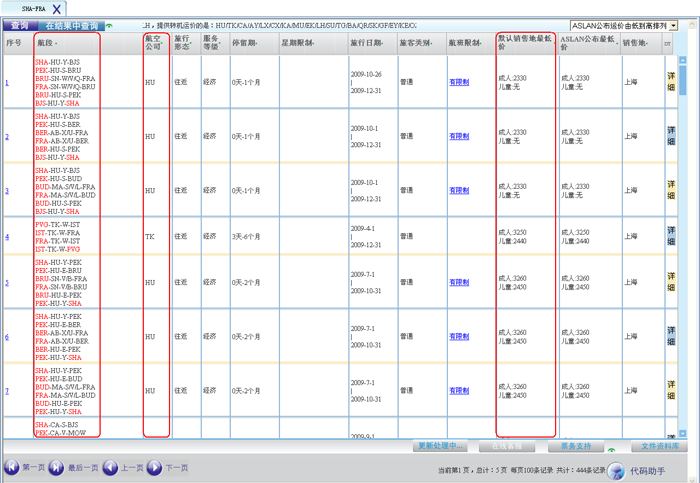The image size is (700, 483).
Task: Open 详细 details for row 1
Action: click(671, 82)
